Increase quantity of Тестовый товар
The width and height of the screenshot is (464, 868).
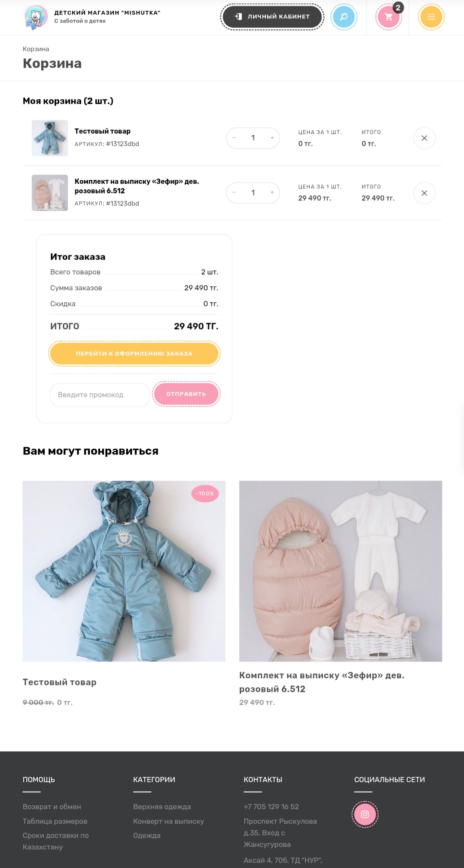[272, 138]
